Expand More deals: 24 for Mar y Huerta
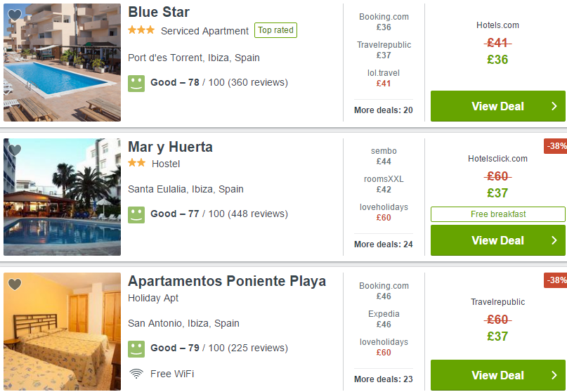Viewport: 567px width, 392px height. 384,244
